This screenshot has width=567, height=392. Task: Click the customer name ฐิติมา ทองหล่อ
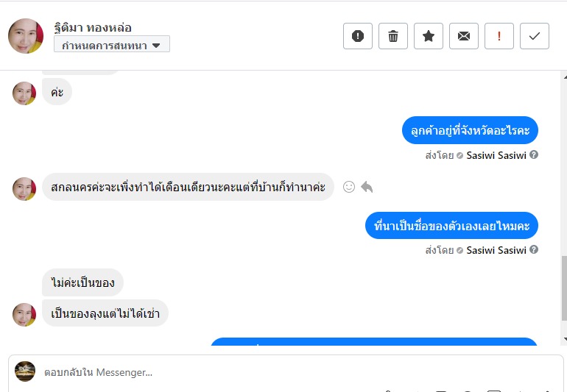[93, 28]
